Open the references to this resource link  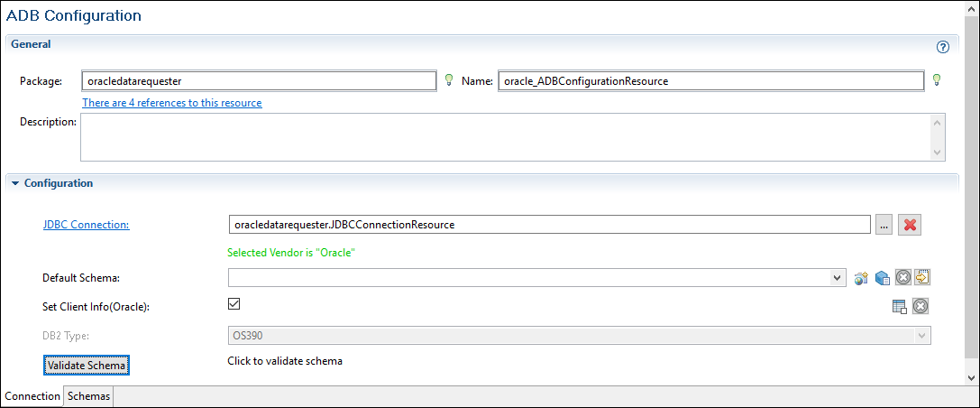[x=172, y=103]
